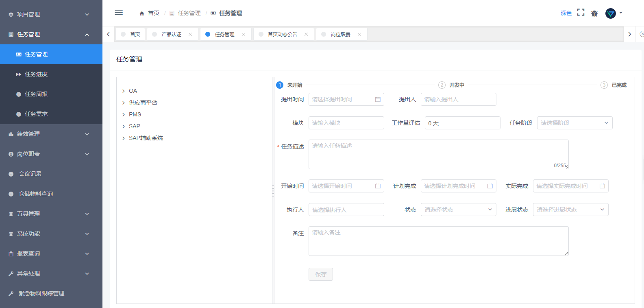This screenshot has width=644, height=308.
Task: Switch to the 首页 tab
Action: (131, 34)
